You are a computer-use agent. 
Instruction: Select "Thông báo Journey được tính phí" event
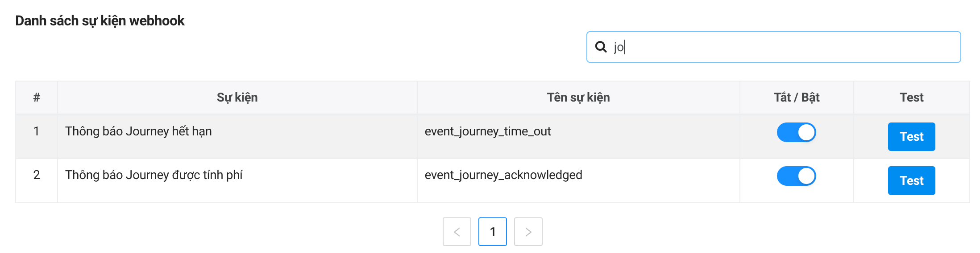point(154,175)
